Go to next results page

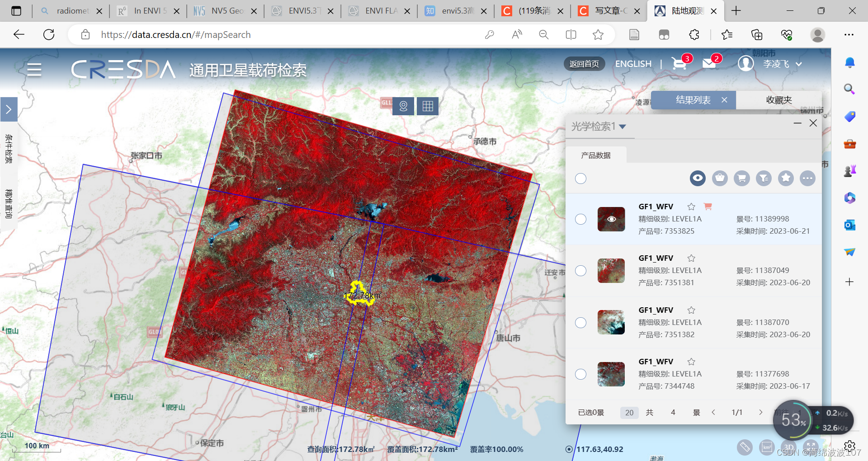click(x=760, y=412)
